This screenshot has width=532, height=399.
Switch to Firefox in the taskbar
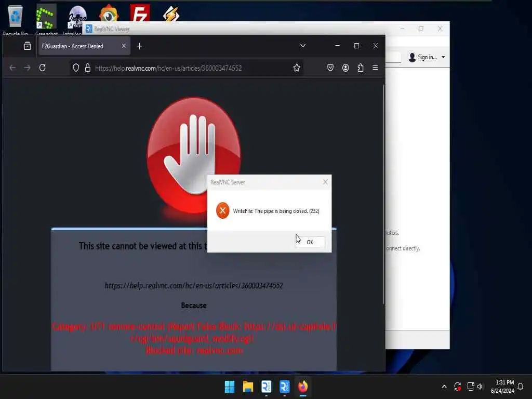point(303,387)
